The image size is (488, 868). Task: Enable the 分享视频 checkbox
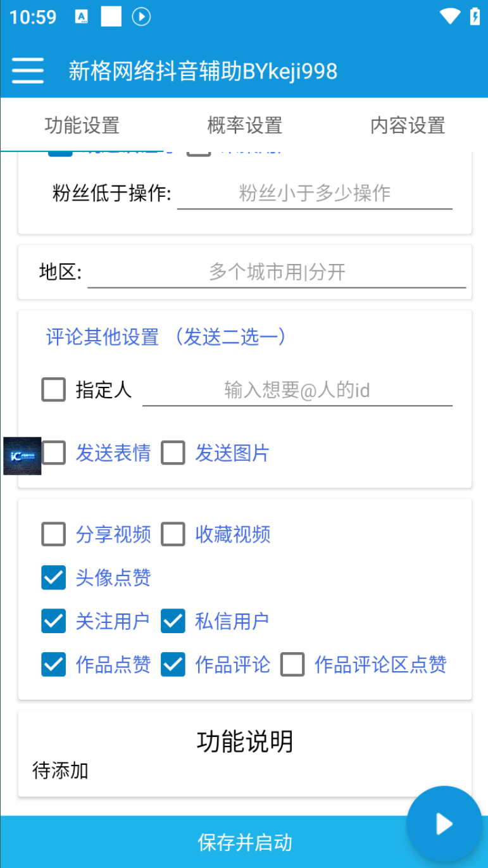pos(54,534)
